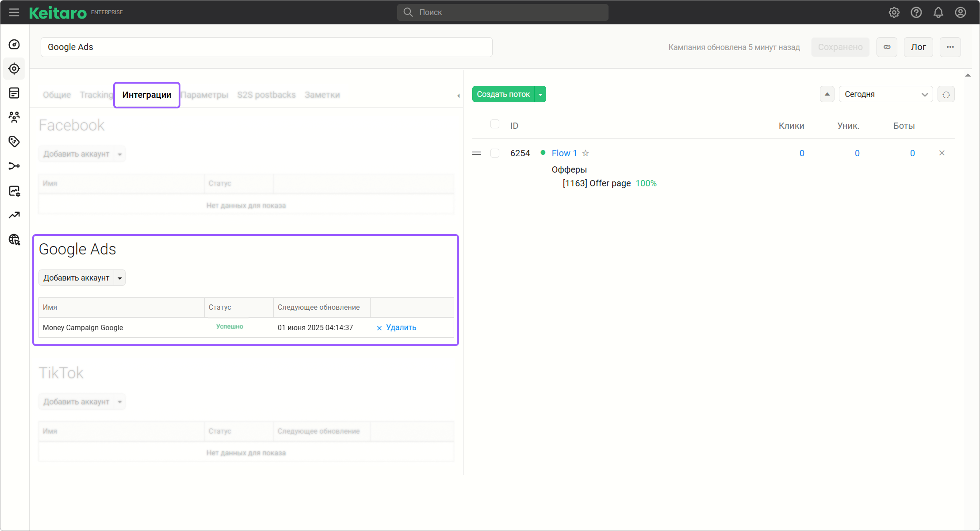Expand TikTok Добавить аккаунт dropdown arrow
The width and height of the screenshot is (980, 531).
(120, 402)
